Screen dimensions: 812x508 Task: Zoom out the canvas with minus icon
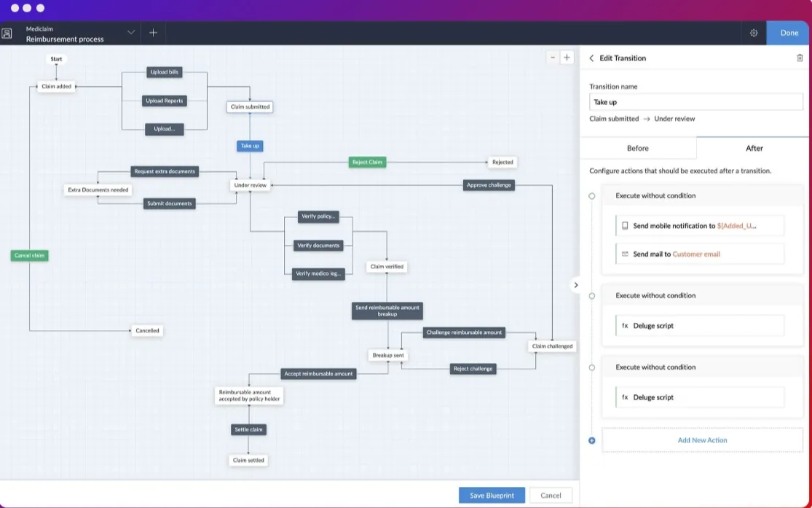[553, 58]
